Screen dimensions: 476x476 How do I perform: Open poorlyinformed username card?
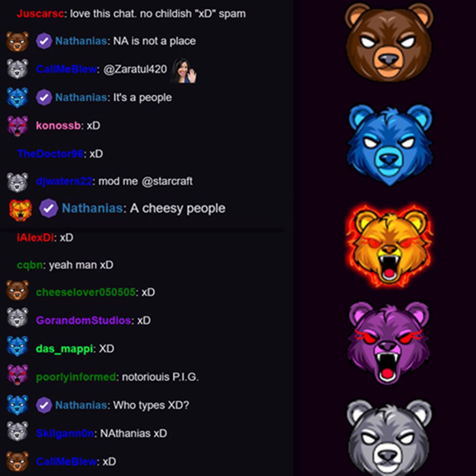pos(76,377)
